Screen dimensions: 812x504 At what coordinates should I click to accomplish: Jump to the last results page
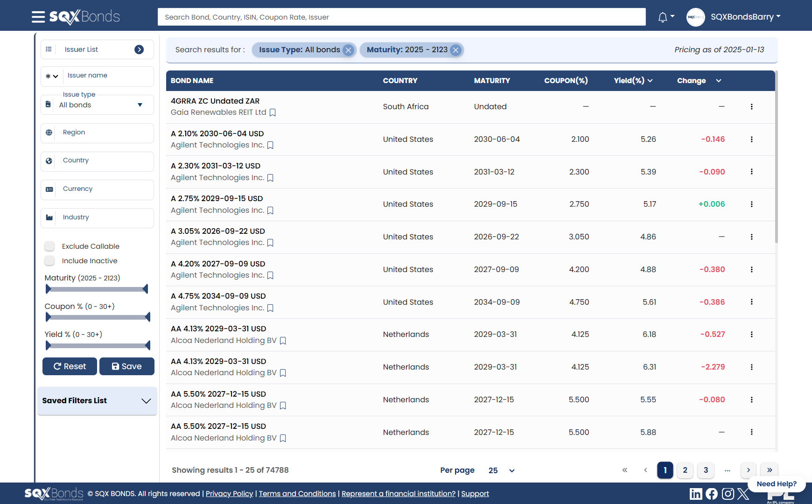tap(770, 470)
